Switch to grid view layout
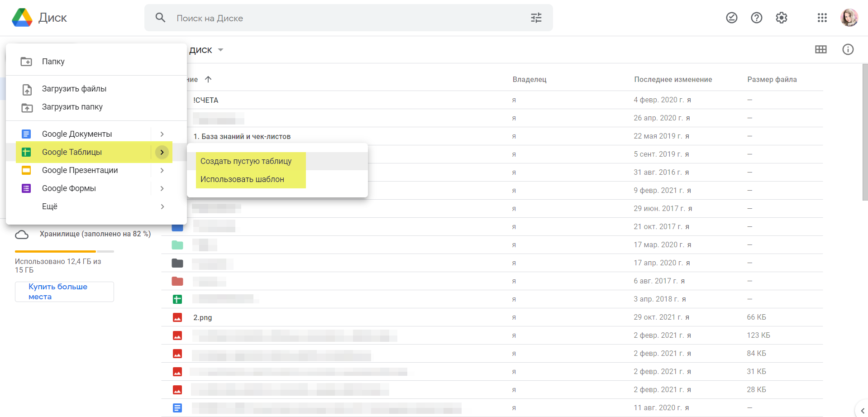This screenshot has width=868, height=417. (x=820, y=49)
